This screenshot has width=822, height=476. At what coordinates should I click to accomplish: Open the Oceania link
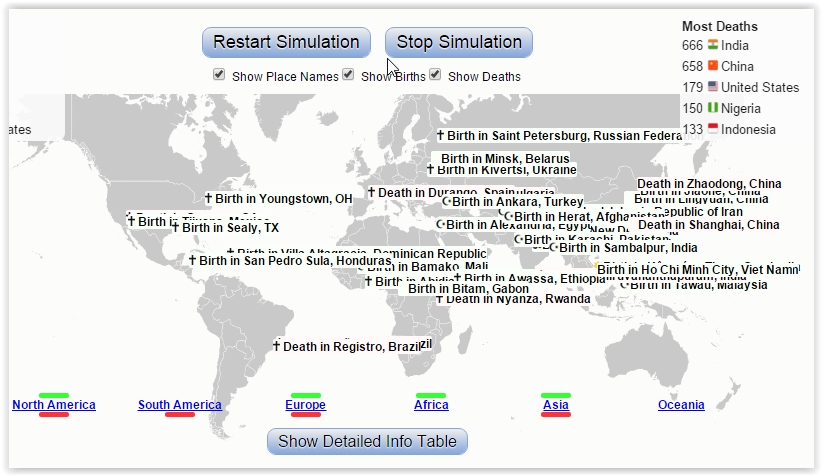coord(681,405)
